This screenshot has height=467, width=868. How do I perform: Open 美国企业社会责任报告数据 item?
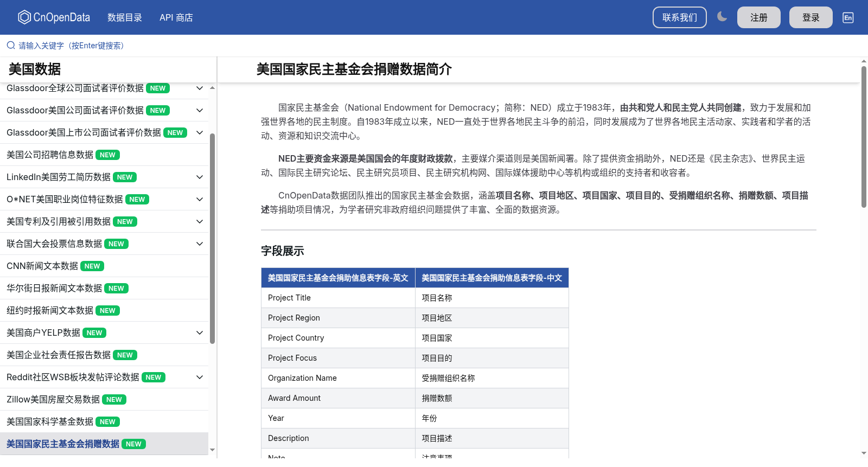(x=104, y=355)
